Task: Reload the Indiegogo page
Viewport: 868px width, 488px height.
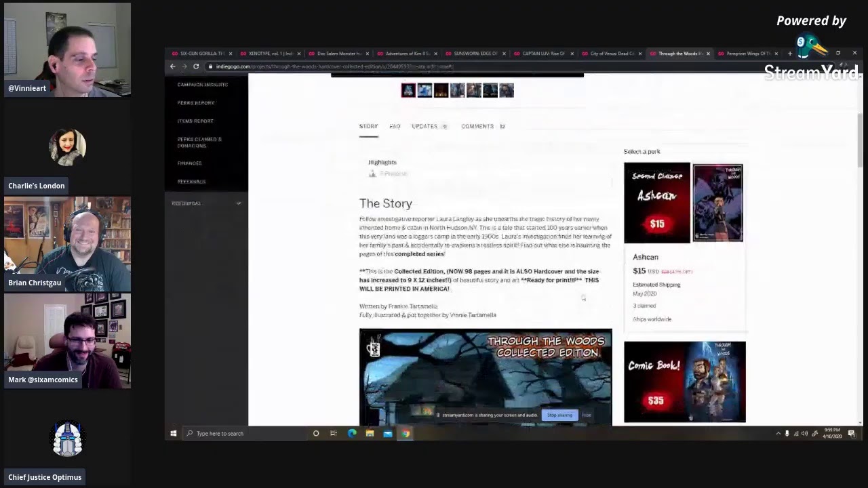Action: coord(196,66)
